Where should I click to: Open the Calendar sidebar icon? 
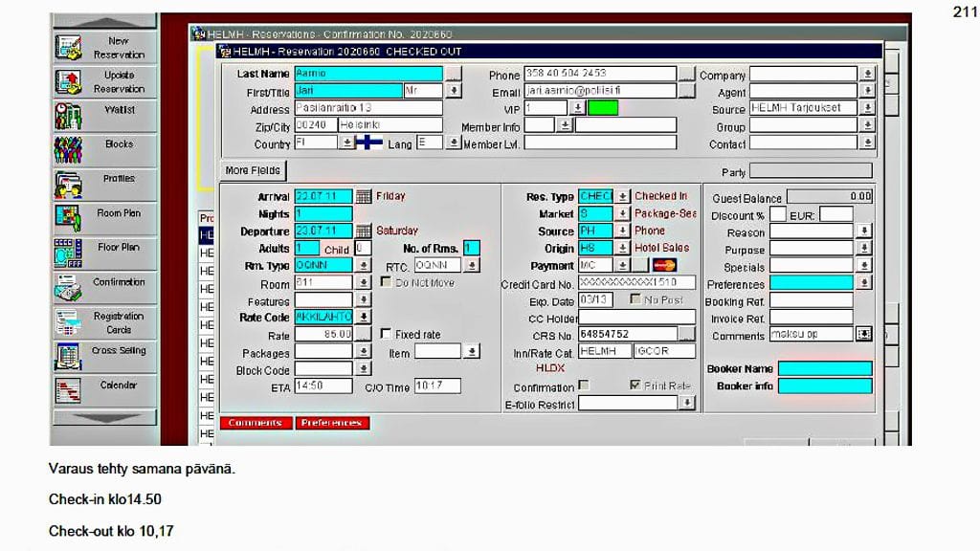tap(68, 391)
